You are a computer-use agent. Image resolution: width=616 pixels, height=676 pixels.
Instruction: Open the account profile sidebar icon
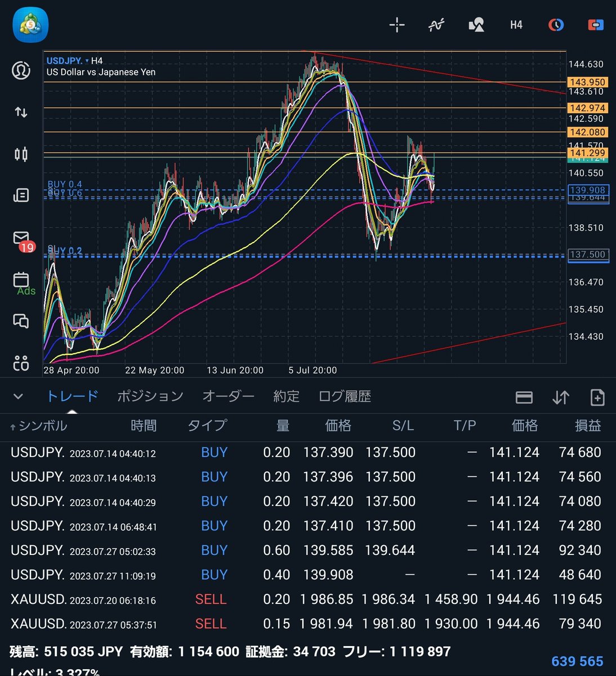tap(21, 70)
